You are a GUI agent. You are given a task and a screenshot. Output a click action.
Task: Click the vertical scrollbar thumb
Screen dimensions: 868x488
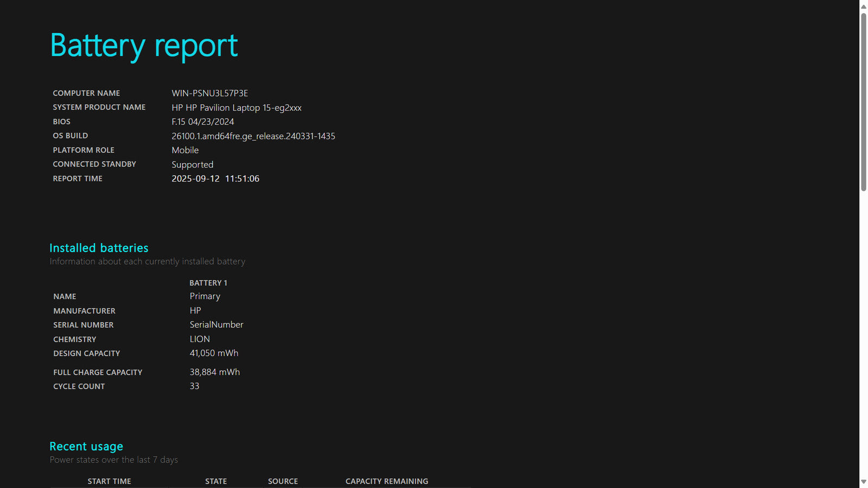[864, 102]
